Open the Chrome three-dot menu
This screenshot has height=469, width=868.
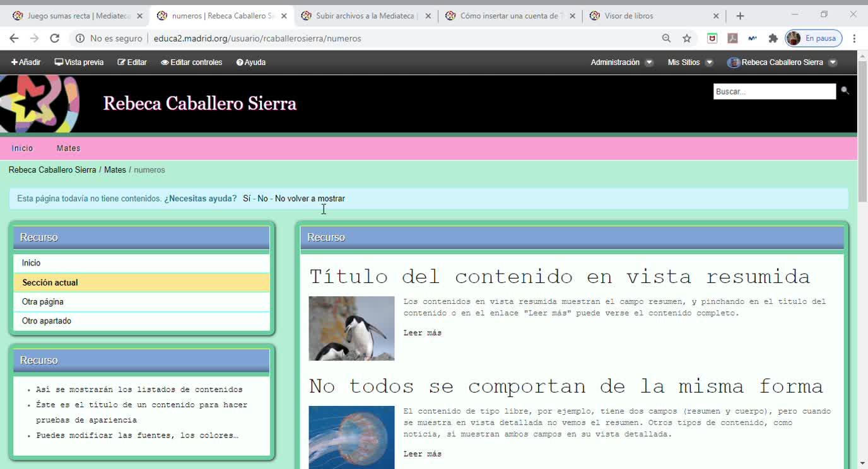point(854,38)
